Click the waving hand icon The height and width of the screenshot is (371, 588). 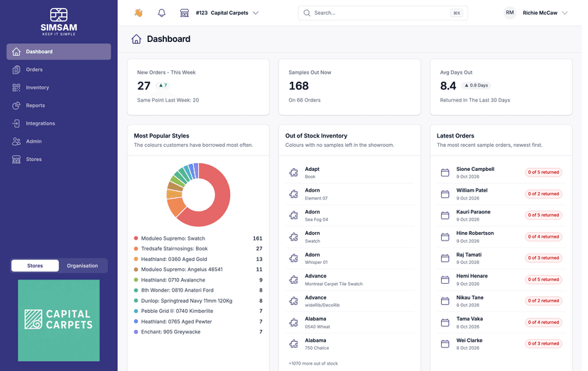coord(138,13)
